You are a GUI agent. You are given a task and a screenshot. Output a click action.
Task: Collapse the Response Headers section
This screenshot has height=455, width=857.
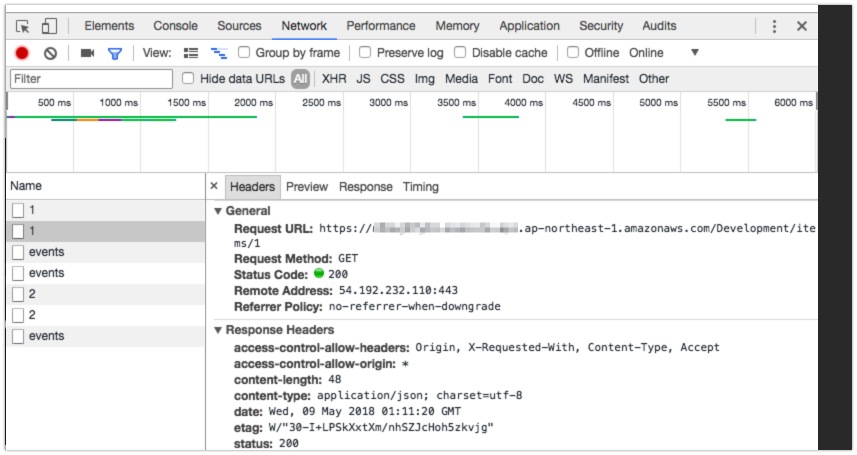click(219, 330)
